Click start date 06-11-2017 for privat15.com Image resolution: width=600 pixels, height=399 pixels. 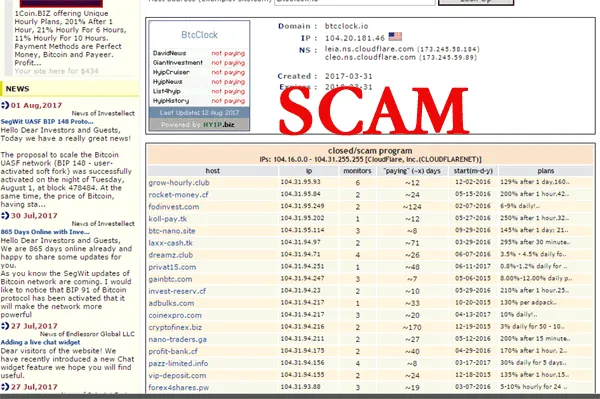(473, 267)
